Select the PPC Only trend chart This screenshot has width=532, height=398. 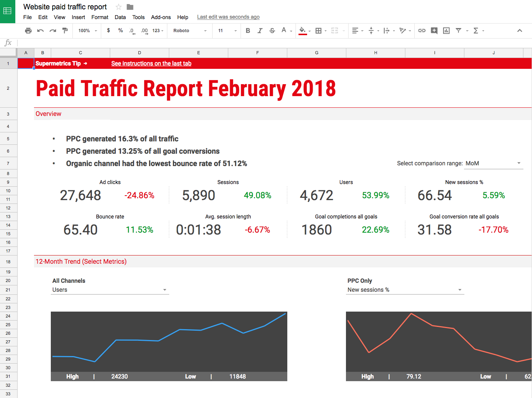439,346
